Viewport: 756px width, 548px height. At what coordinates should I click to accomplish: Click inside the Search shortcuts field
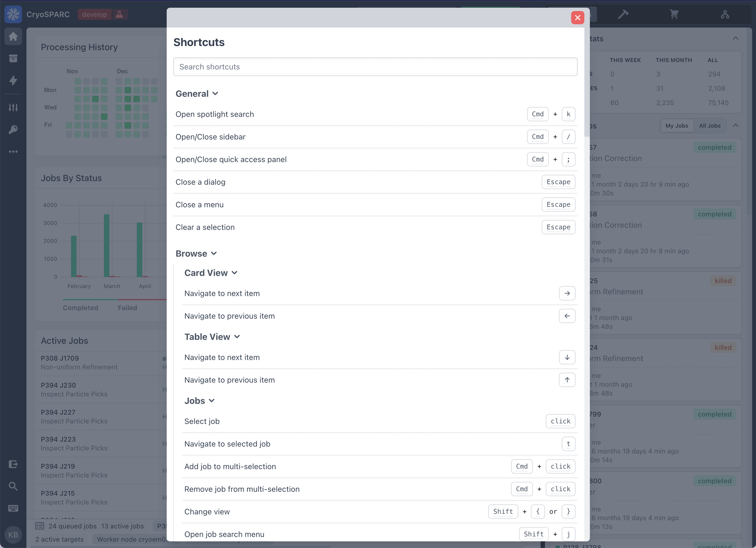(x=375, y=67)
